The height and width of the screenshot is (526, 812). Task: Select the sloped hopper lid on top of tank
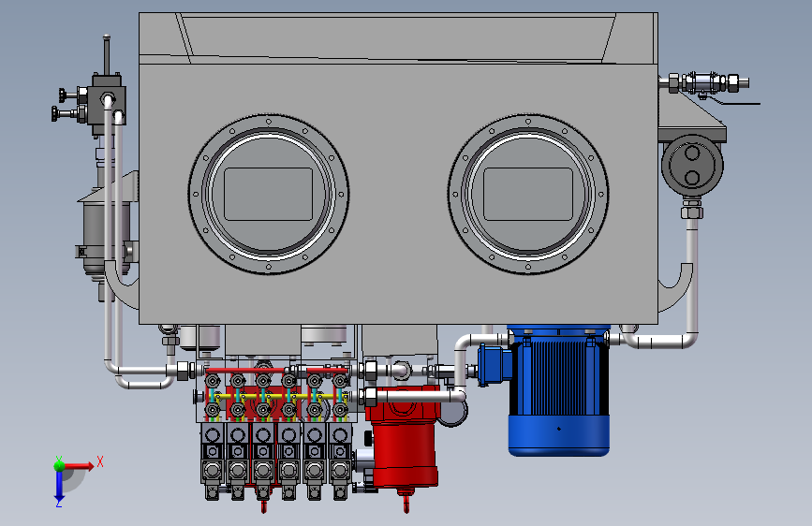click(396, 37)
